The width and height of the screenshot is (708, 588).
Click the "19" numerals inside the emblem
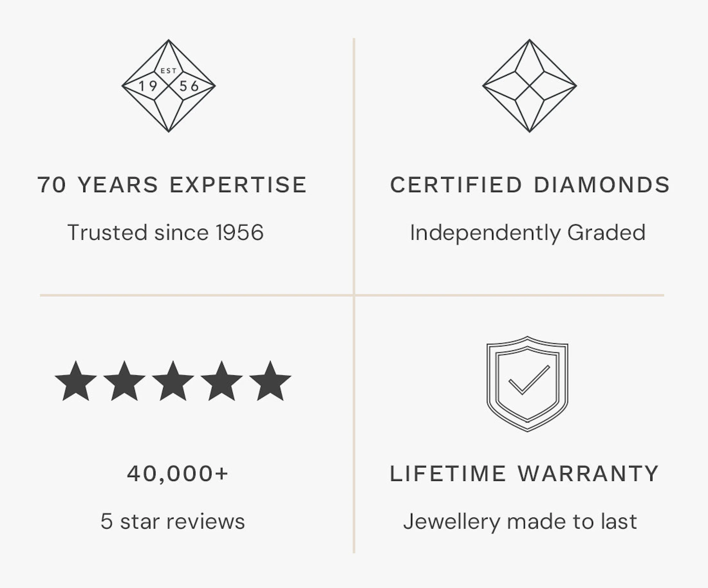148,86
